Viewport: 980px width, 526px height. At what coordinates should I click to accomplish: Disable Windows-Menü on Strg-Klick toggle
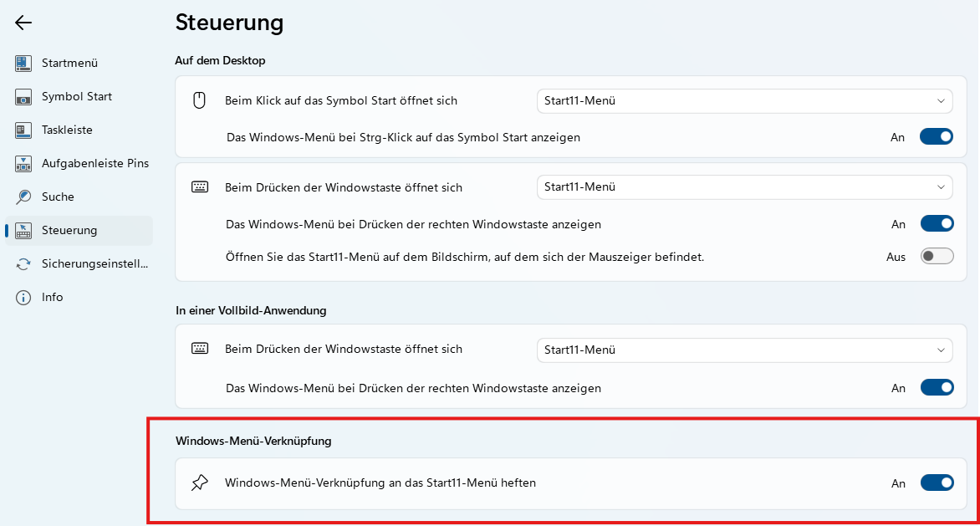click(936, 136)
